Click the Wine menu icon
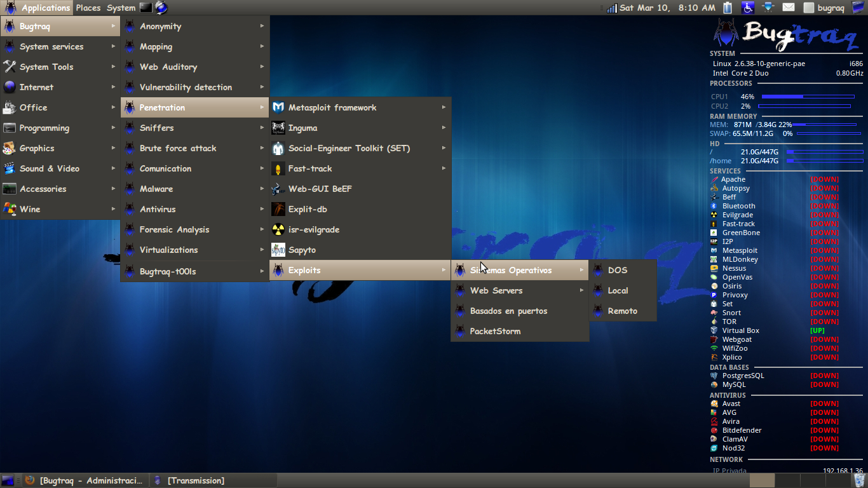This screenshot has height=488, width=868. coord(10,209)
